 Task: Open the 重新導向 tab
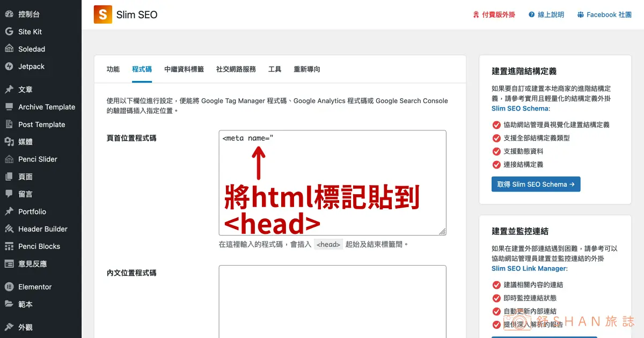coord(307,69)
